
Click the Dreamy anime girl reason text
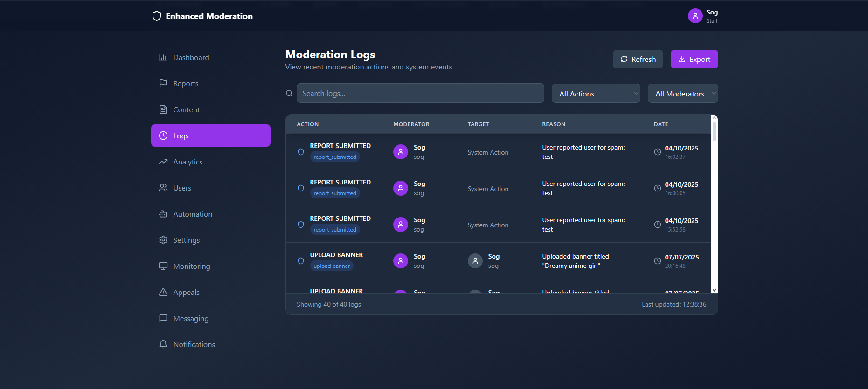[576, 261]
